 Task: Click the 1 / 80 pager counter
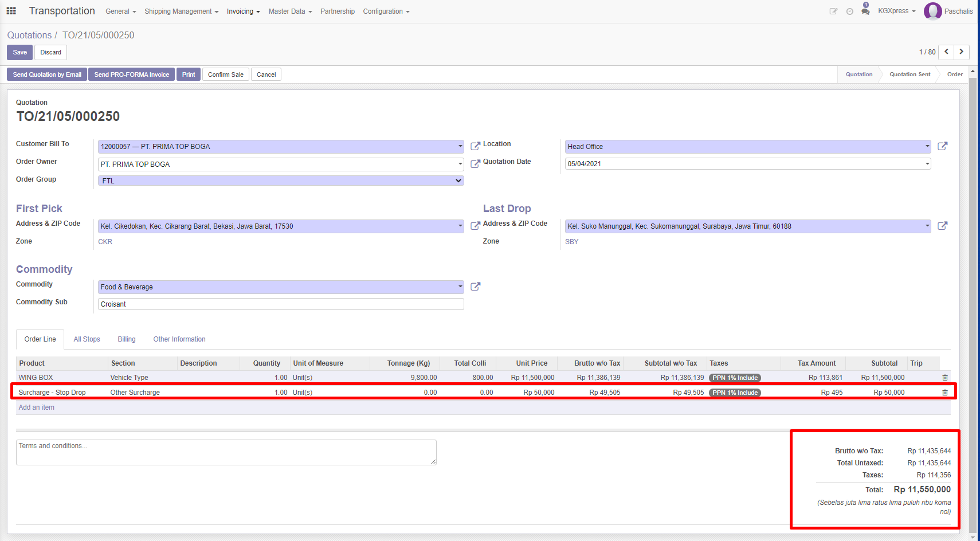927,52
